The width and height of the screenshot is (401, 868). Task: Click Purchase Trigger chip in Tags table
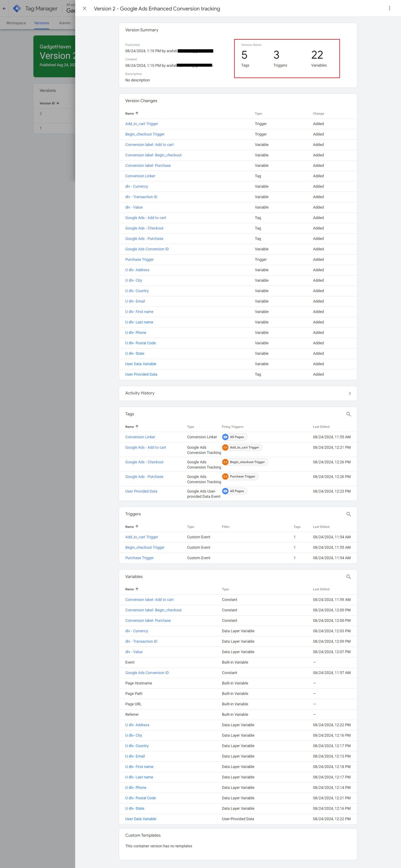click(x=240, y=477)
